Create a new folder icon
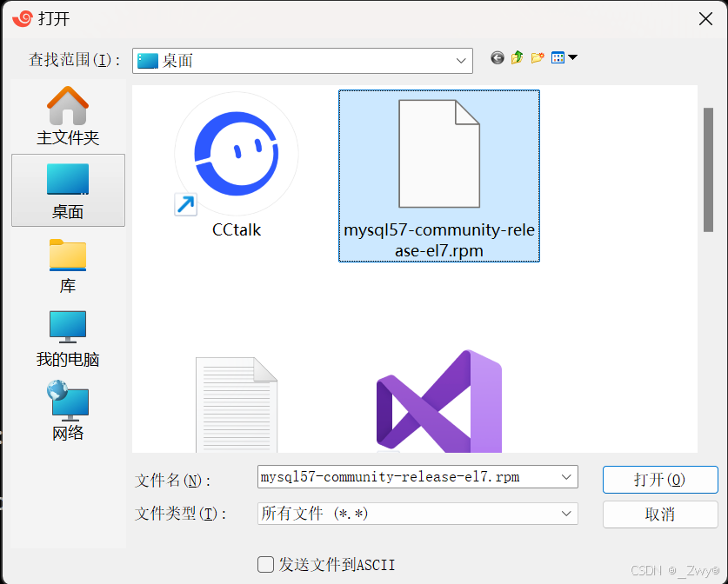The width and height of the screenshot is (728, 584). (x=538, y=58)
